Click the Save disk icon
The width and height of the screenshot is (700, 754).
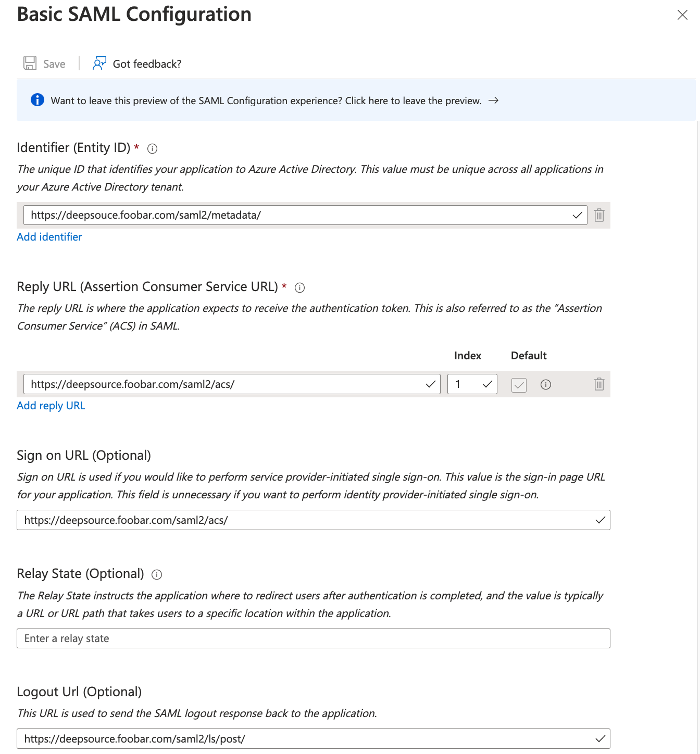(30, 64)
